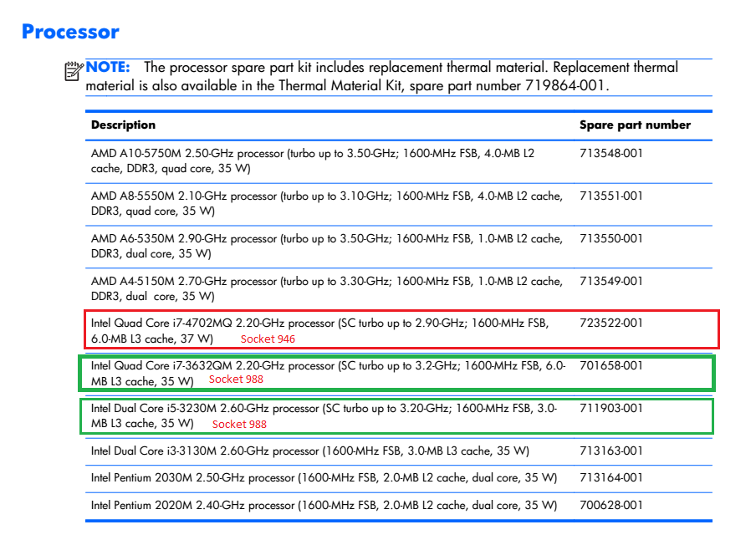The height and width of the screenshot is (540, 756).
Task: Click the NOTE: label
Action: (x=108, y=67)
